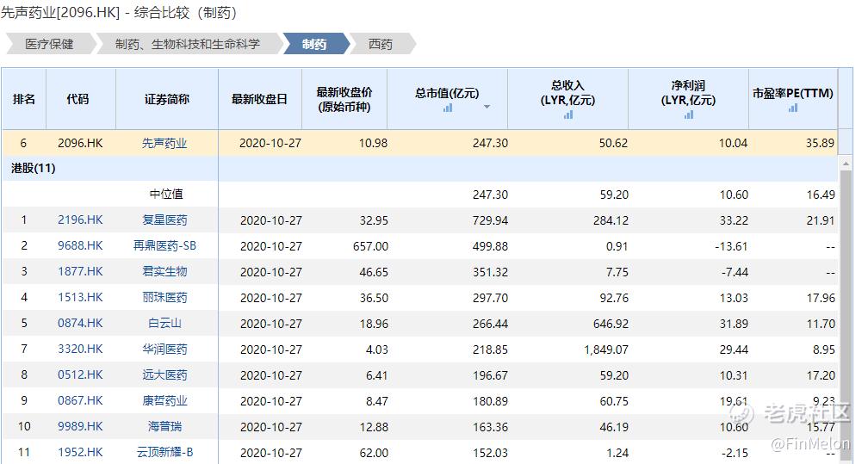The image size is (868, 464).
Task: Toggle sort arrow in 总市值 column header
Action: [x=487, y=107]
